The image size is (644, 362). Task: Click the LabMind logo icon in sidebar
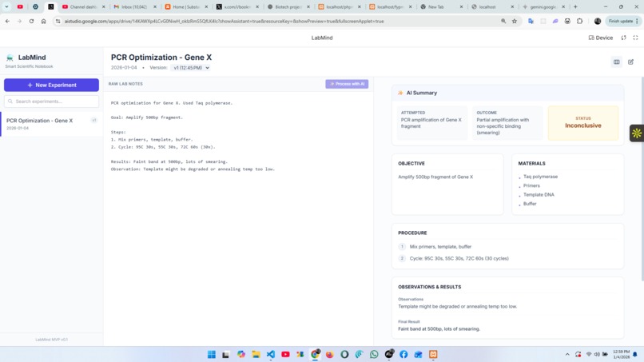pos(10,58)
